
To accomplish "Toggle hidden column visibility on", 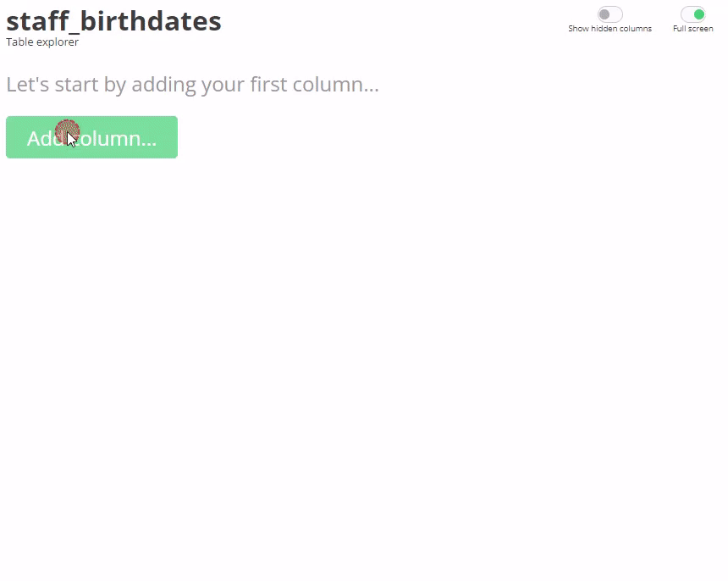I will coord(609,14).
